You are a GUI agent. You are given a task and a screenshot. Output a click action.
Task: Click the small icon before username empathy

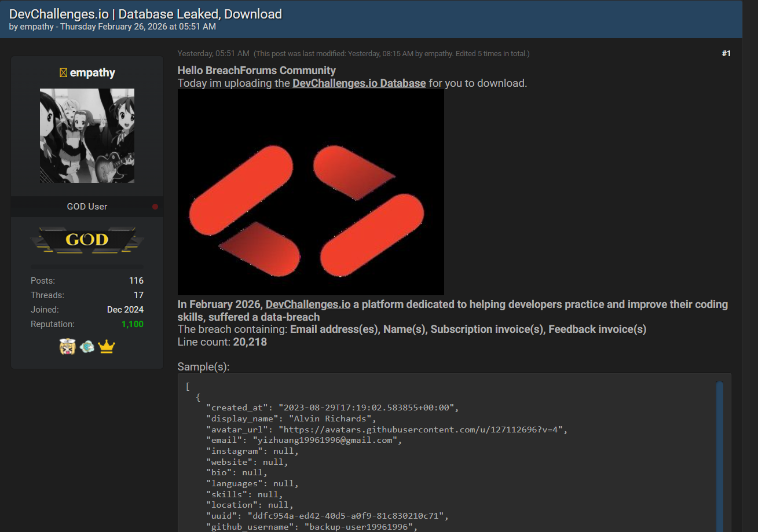[x=63, y=73]
